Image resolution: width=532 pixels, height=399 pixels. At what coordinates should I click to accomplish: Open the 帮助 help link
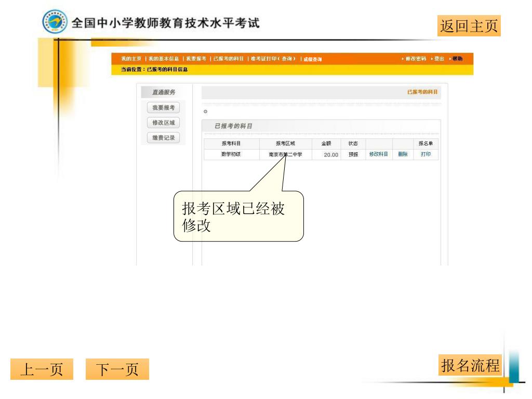coord(456,59)
